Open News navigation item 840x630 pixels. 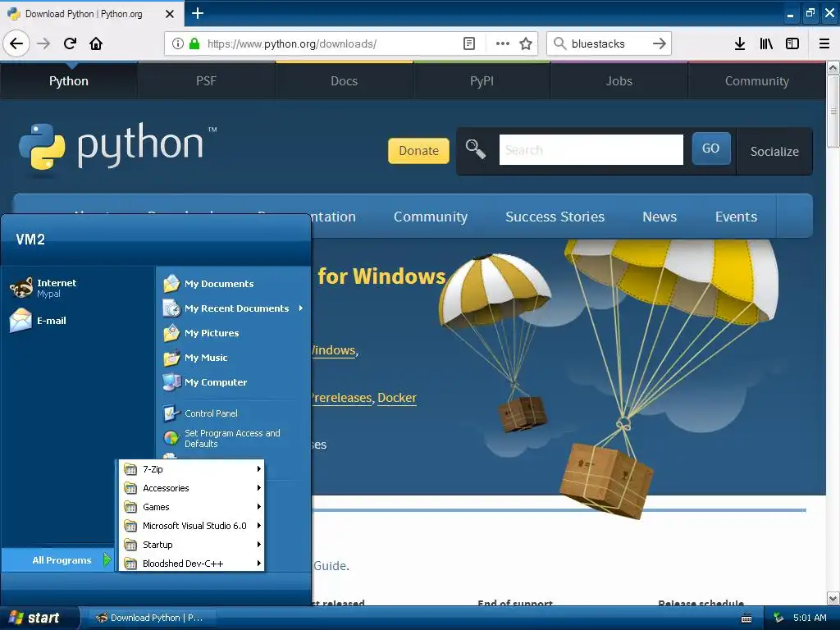click(x=660, y=217)
